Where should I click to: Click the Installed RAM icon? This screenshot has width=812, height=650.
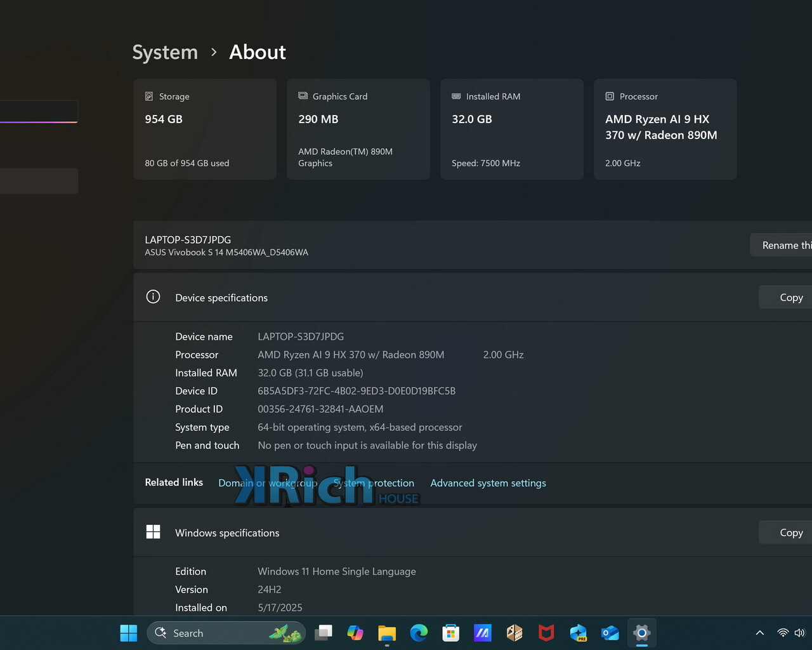tap(456, 96)
